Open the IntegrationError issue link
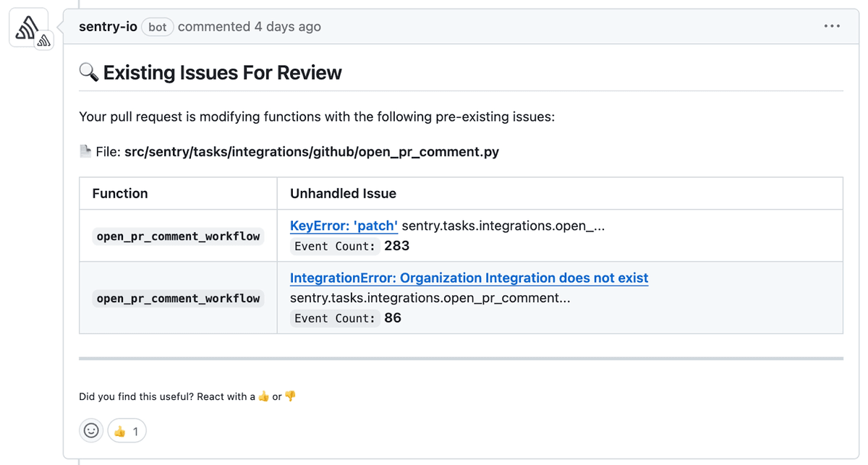This screenshot has width=868, height=465. pyautogui.click(x=469, y=278)
